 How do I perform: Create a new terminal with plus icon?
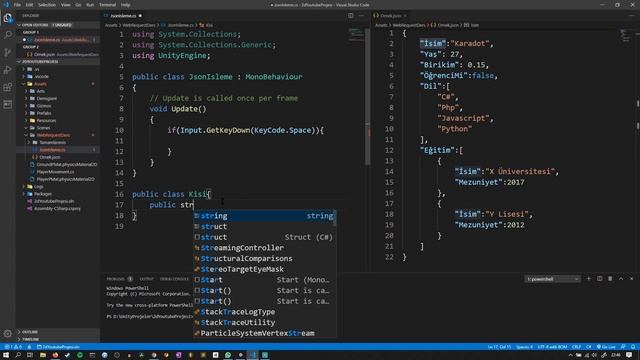click(589, 279)
